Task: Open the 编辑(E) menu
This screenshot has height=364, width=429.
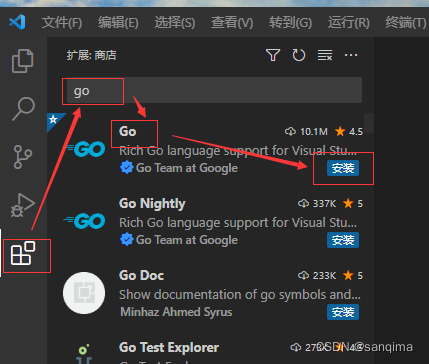Action: 118,23
